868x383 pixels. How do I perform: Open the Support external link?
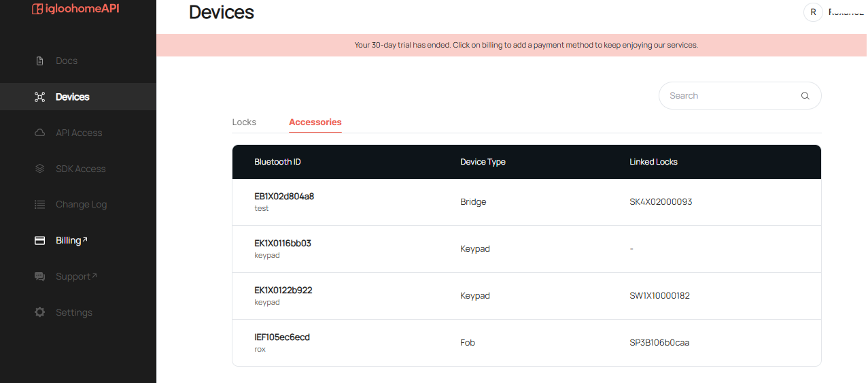pos(77,276)
